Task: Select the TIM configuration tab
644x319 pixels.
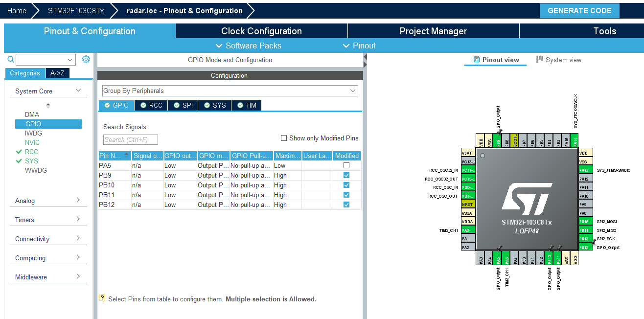Action: click(x=246, y=105)
